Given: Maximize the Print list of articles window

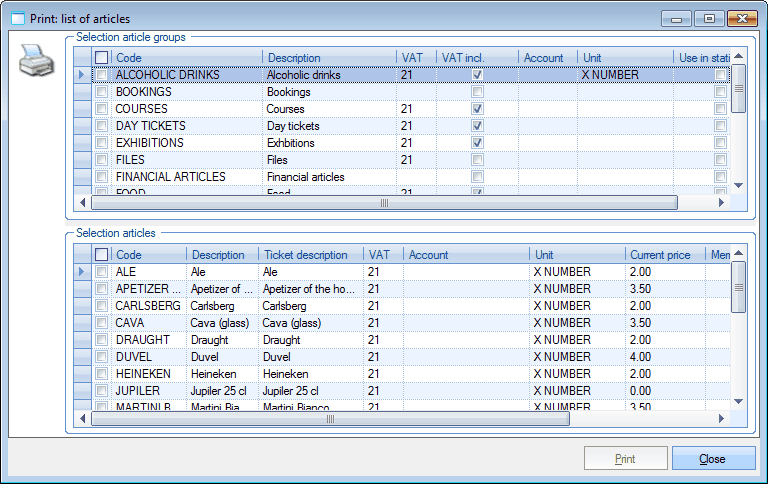Looking at the screenshot, I should (x=710, y=18).
